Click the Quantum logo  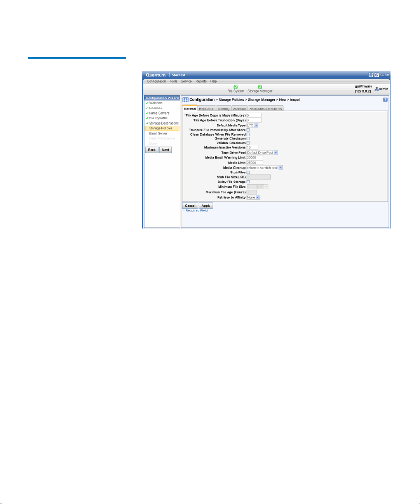coord(156,75)
